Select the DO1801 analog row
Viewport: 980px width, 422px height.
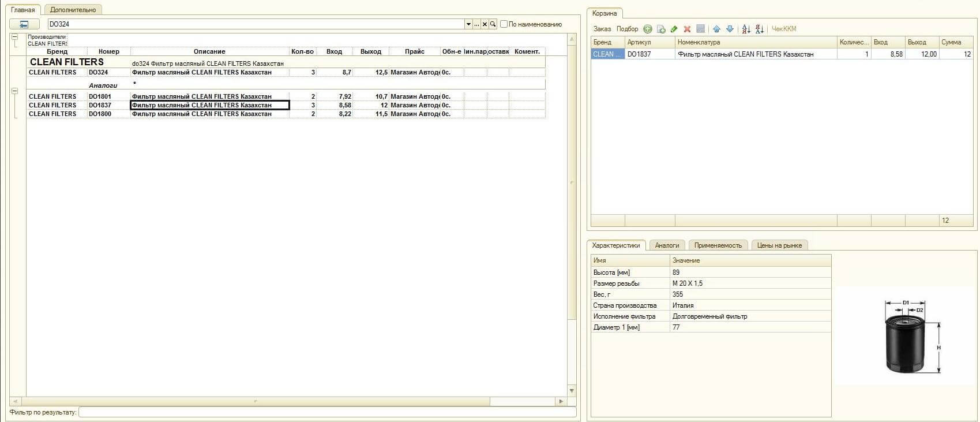[100, 96]
